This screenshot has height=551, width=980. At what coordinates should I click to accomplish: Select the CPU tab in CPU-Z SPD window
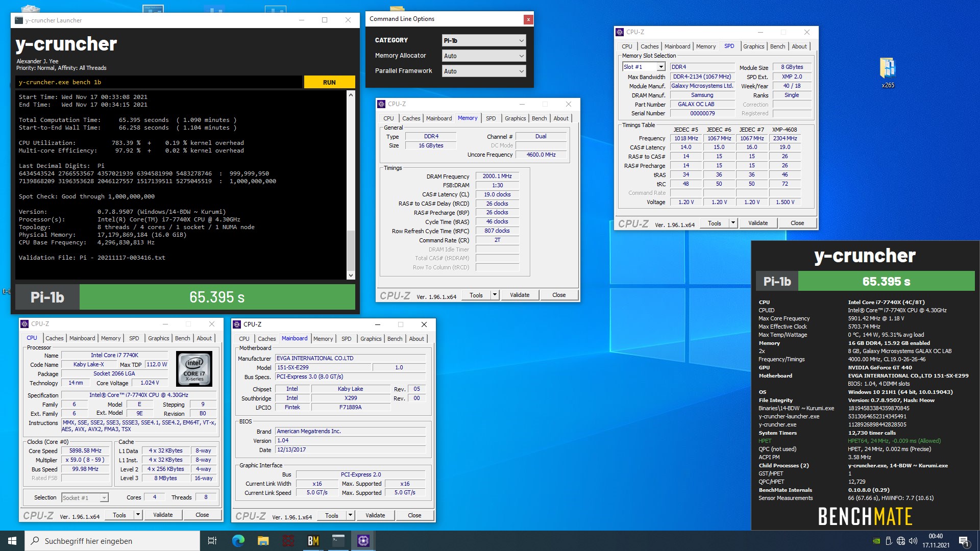627,46
